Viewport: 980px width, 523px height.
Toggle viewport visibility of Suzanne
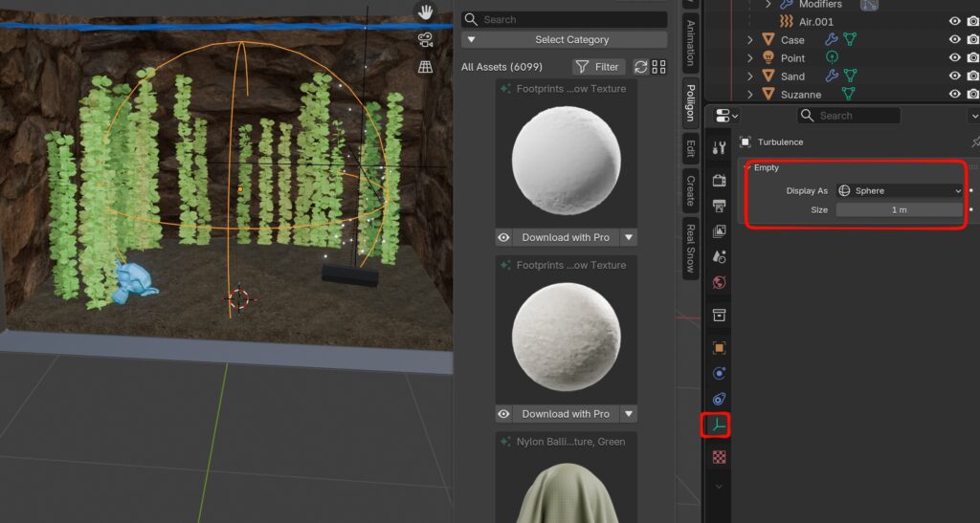(x=954, y=94)
